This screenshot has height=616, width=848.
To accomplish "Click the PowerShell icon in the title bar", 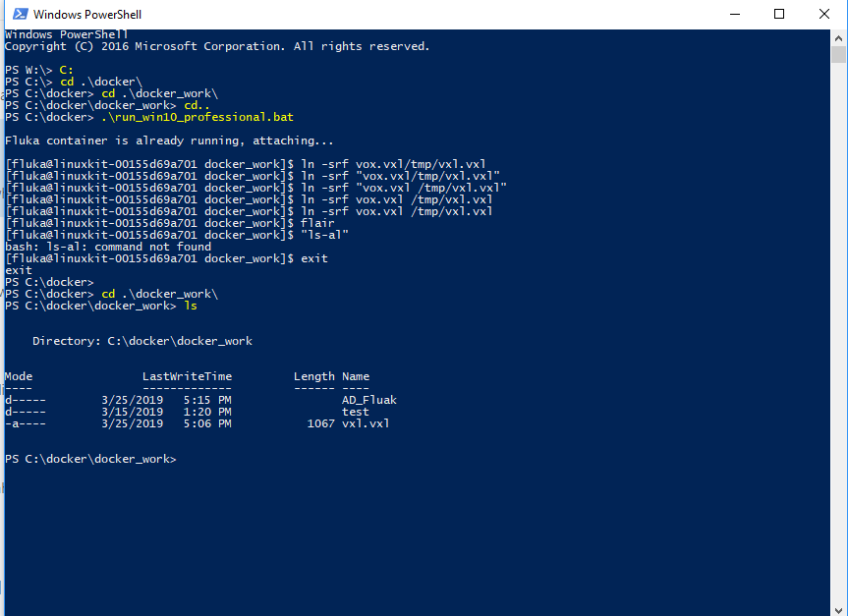I will tap(20, 14).
